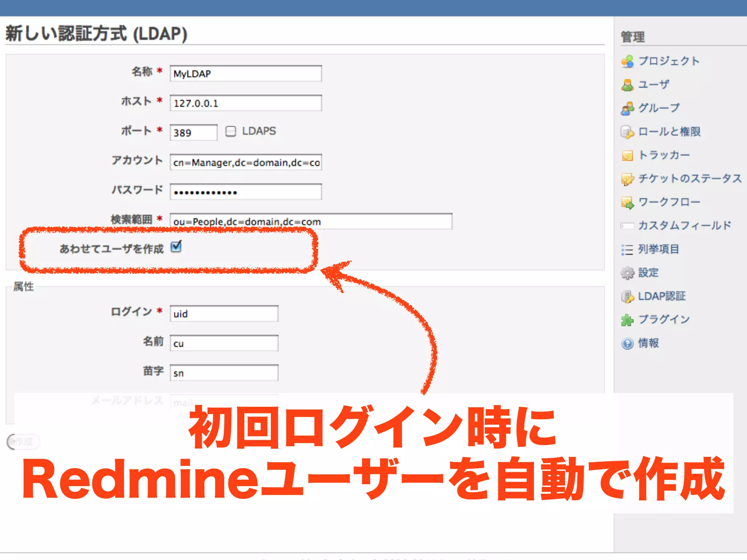Image resolution: width=747 pixels, height=560 pixels.
Task: Open チケットのステータス link
Action: pos(690,179)
